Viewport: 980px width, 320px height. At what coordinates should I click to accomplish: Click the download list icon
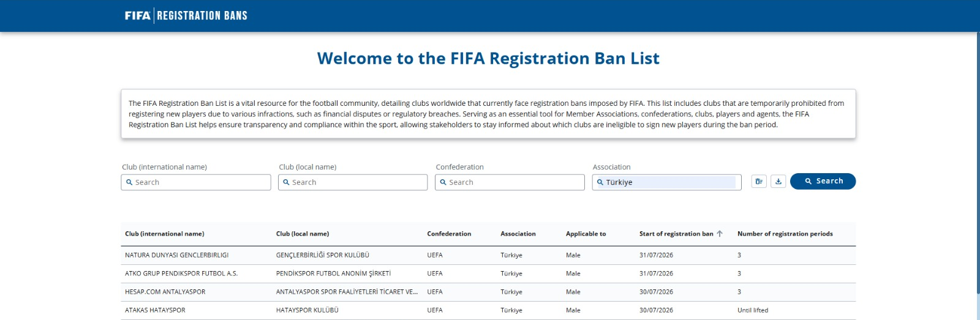point(778,181)
